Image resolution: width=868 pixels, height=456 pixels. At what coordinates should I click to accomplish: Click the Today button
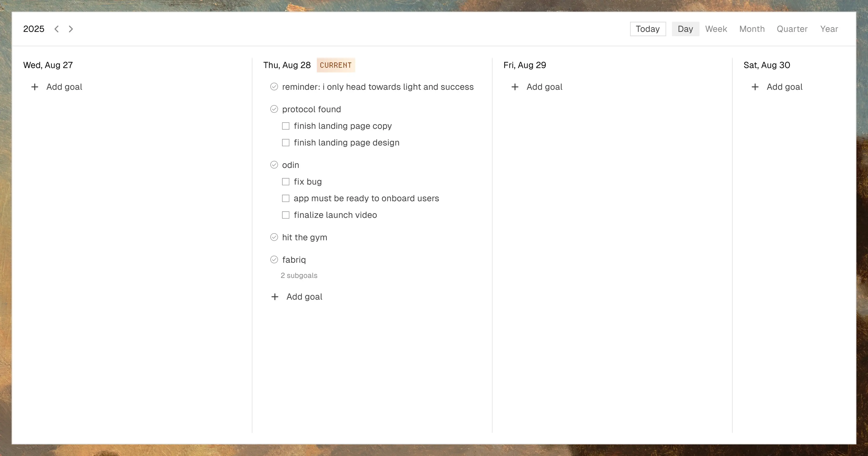648,29
